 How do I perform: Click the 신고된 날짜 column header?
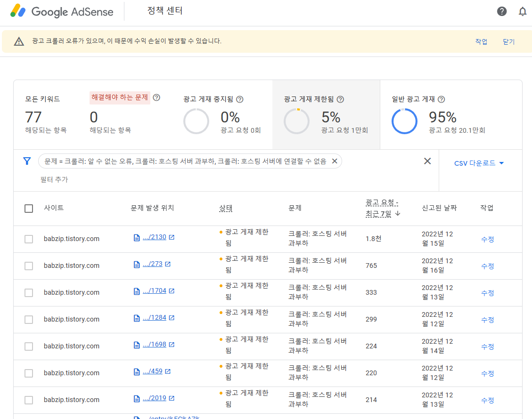tap(439, 208)
